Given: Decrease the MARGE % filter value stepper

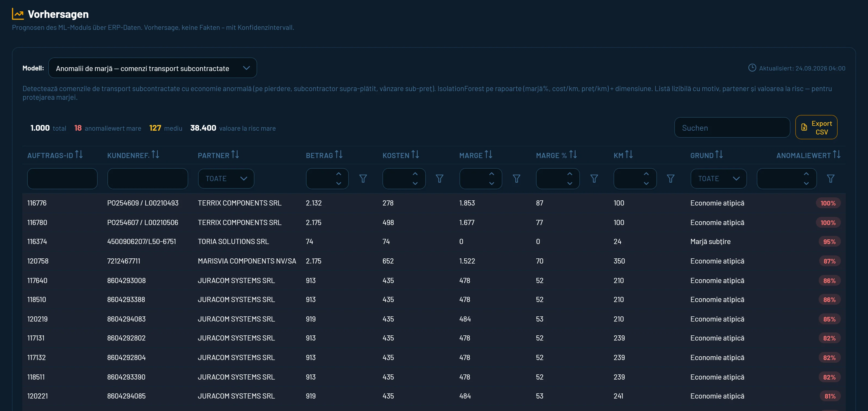Looking at the screenshot, I should [569, 183].
